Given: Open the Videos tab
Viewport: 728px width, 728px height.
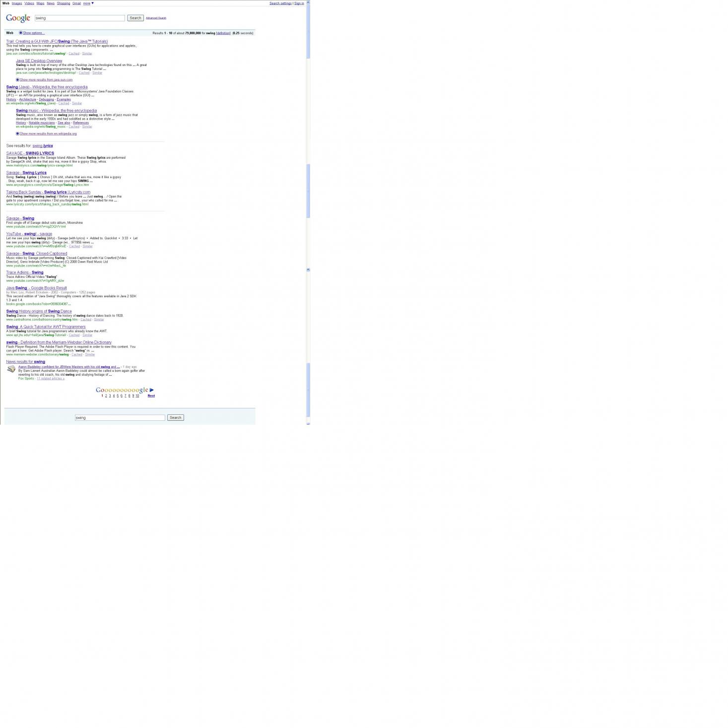Looking at the screenshot, I should pyautogui.click(x=29, y=3).
